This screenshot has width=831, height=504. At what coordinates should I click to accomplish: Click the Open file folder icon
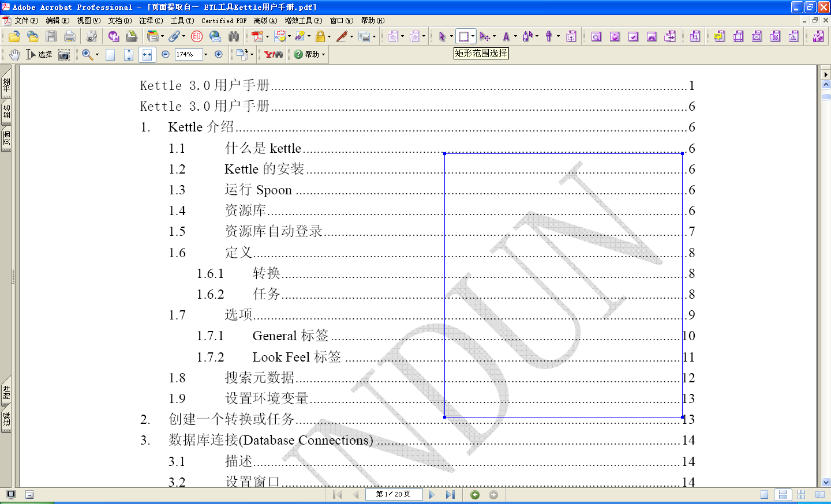point(14,36)
